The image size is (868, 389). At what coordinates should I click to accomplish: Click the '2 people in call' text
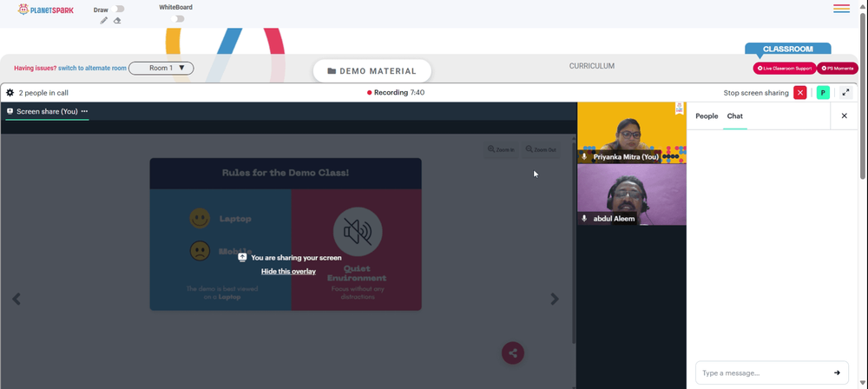pos(43,93)
